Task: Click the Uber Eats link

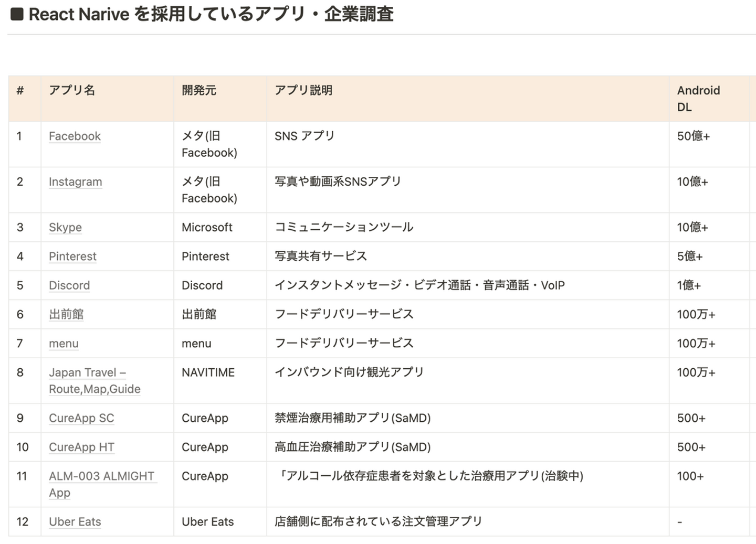Action: click(x=75, y=522)
